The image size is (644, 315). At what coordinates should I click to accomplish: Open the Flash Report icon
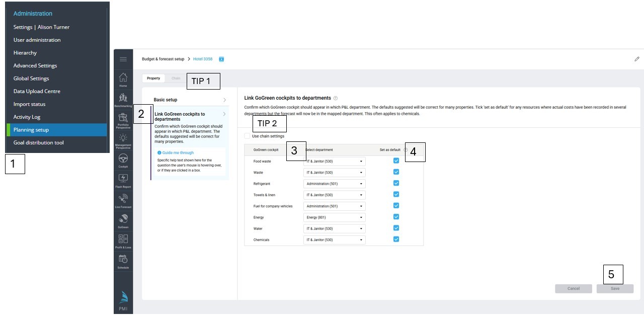coord(123,179)
